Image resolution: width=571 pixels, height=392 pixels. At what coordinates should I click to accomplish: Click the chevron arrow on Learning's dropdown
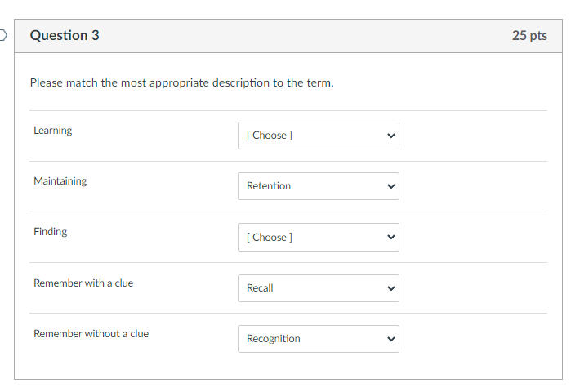pos(391,136)
